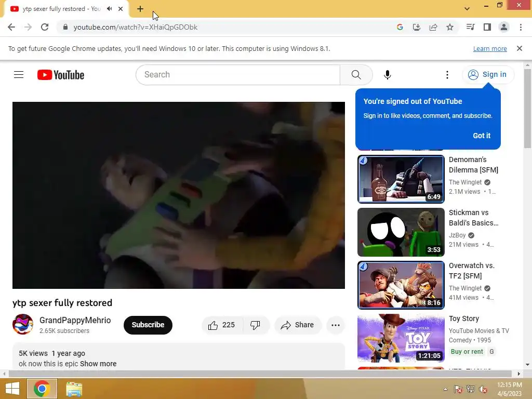Click the video player
The width and height of the screenshot is (532, 399).
pyautogui.click(x=179, y=195)
